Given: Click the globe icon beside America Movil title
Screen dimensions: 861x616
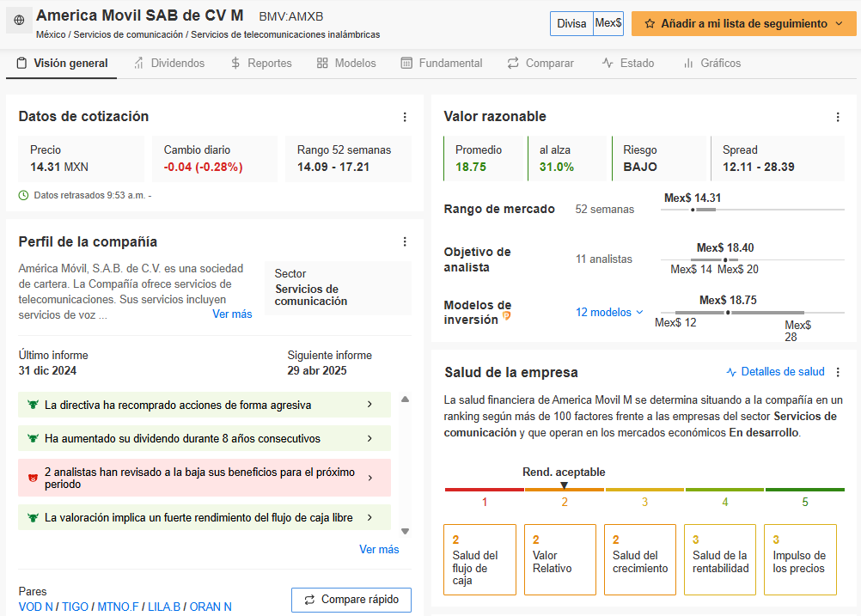Looking at the screenshot, I should [19, 21].
